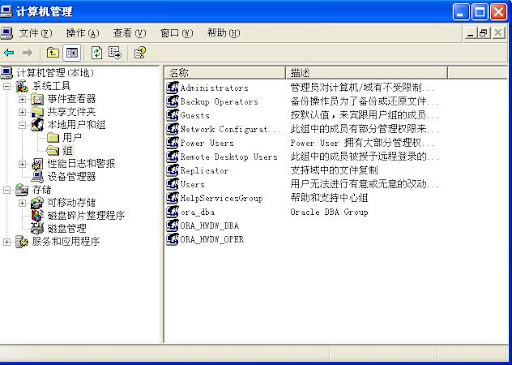Viewport: 512px width, 365px height.
Task: Click the Refresh toolbar icon
Action: point(97,53)
